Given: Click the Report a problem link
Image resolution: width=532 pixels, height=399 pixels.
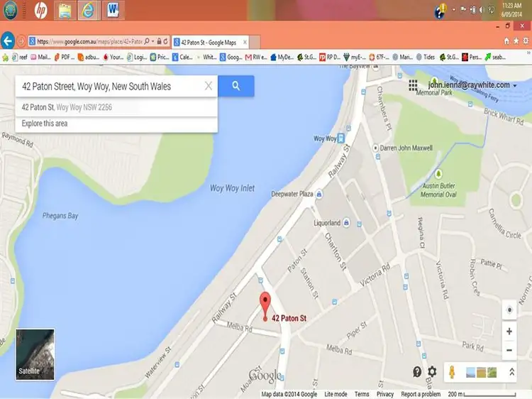Looking at the screenshot, I should [x=421, y=394].
